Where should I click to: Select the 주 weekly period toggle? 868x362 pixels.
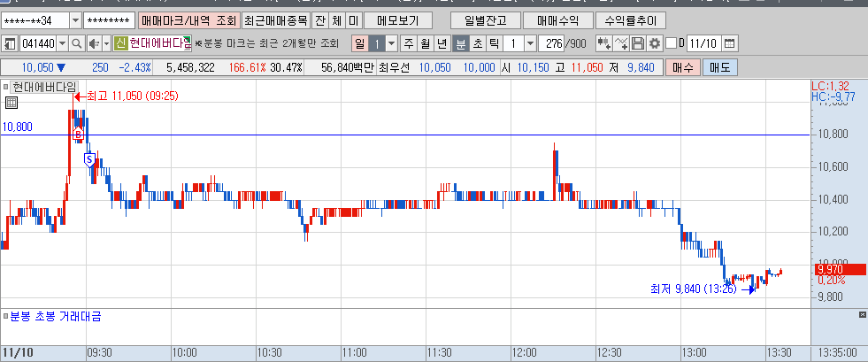(x=409, y=43)
